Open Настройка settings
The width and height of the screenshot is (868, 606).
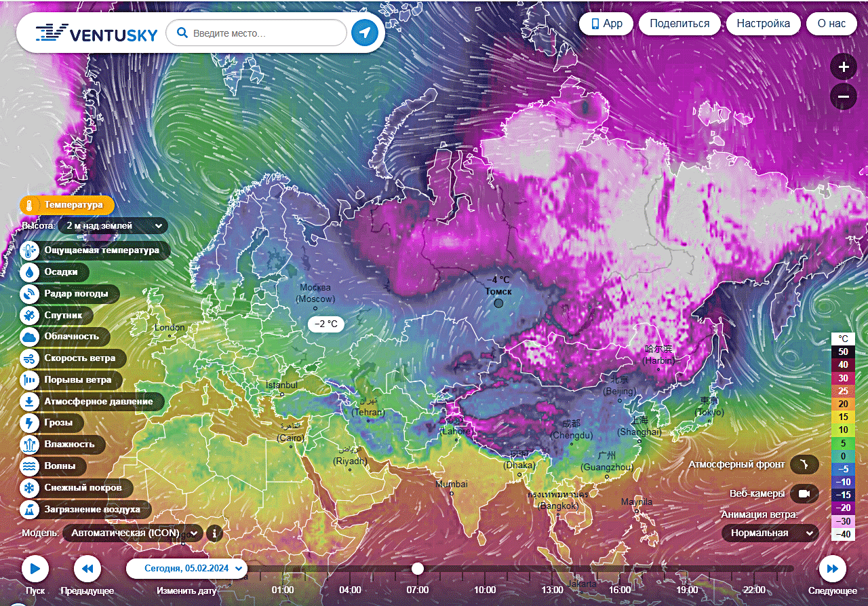coord(764,24)
